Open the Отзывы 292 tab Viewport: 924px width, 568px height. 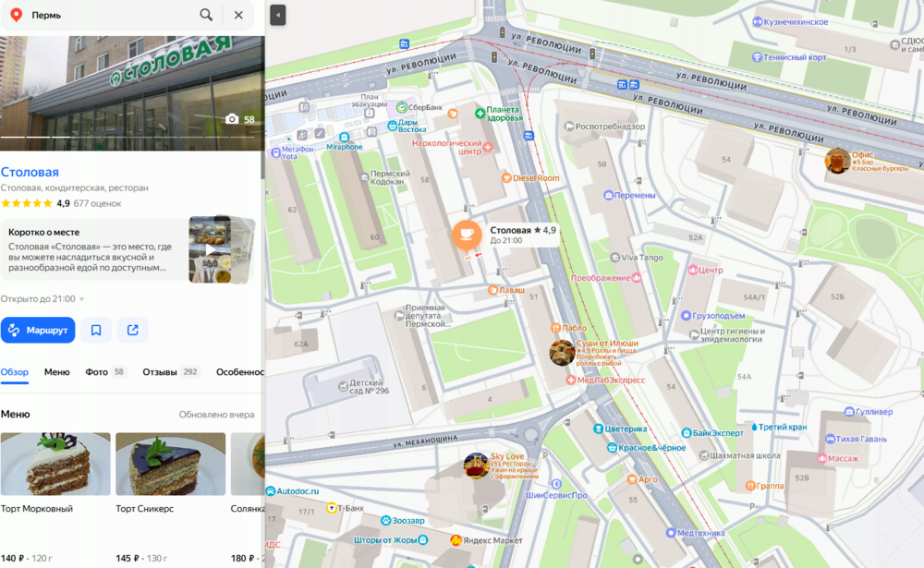(x=171, y=372)
